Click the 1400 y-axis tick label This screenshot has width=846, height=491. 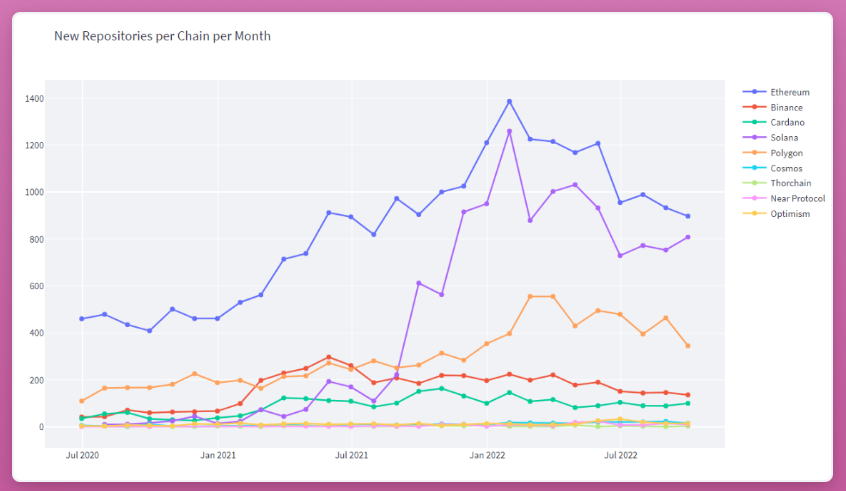click(x=34, y=99)
